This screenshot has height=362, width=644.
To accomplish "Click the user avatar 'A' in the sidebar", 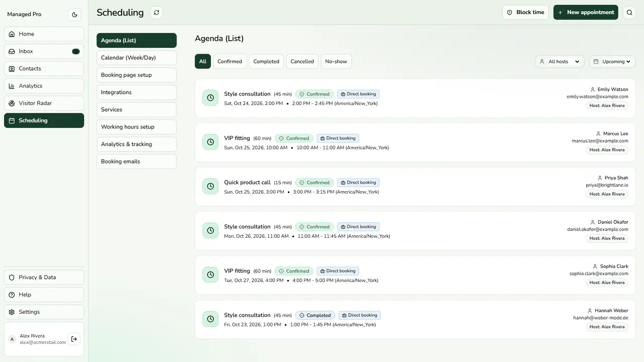I will [12, 339].
